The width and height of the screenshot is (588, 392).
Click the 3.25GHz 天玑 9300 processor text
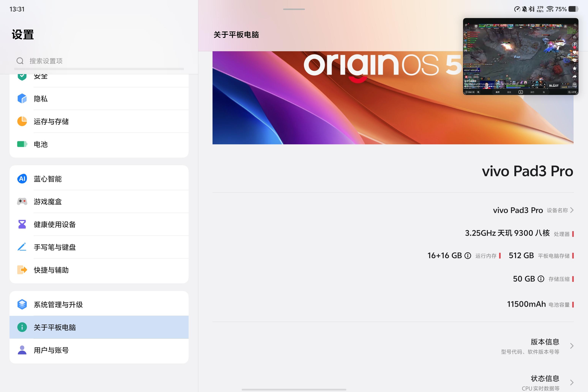pyautogui.click(x=507, y=233)
